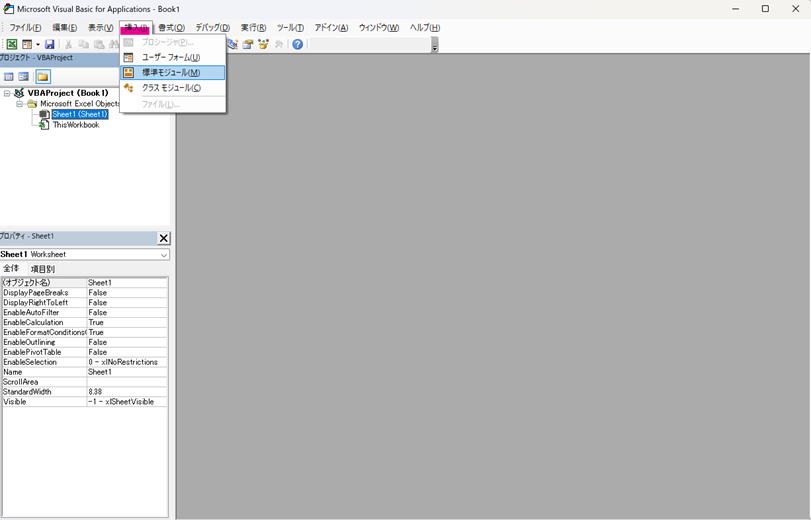Select Microsoft Excel Objects folder

click(80, 104)
